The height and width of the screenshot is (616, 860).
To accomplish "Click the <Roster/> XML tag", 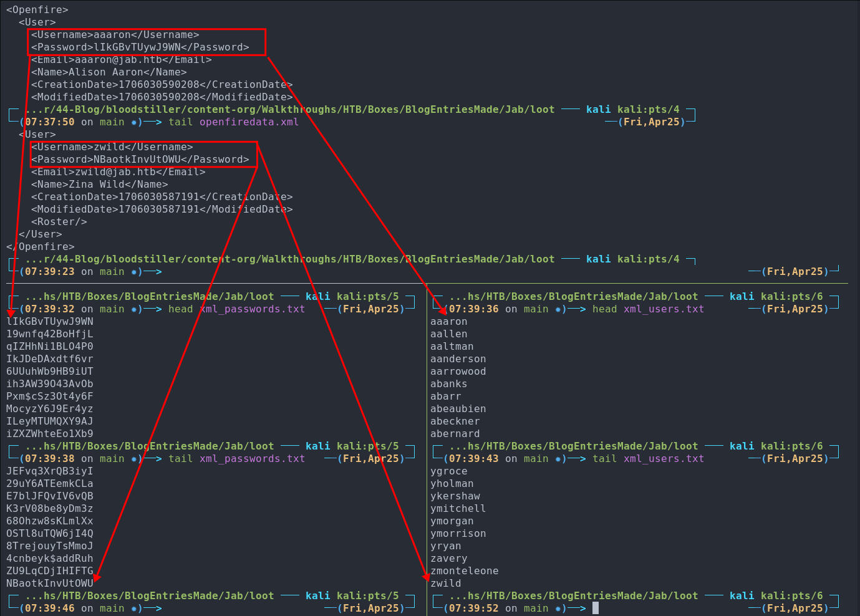I will coord(59,222).
